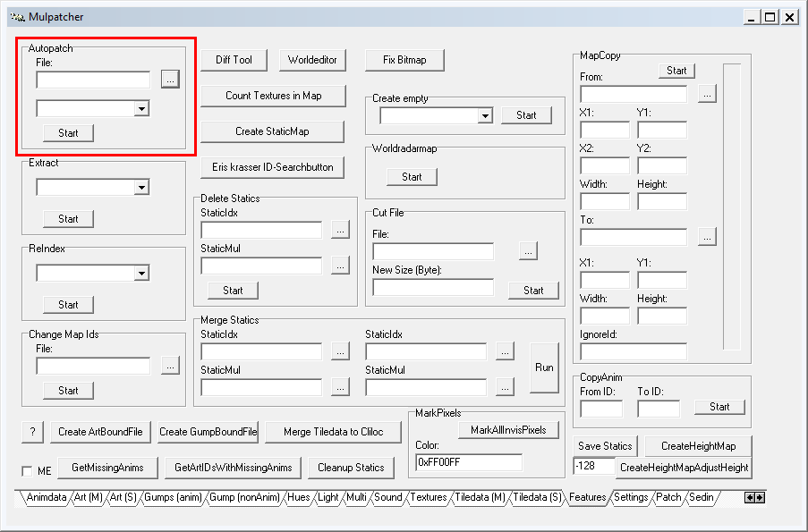Click the GetMissingAnims button
Screen dimensions: 808x532
pos(107,468)
